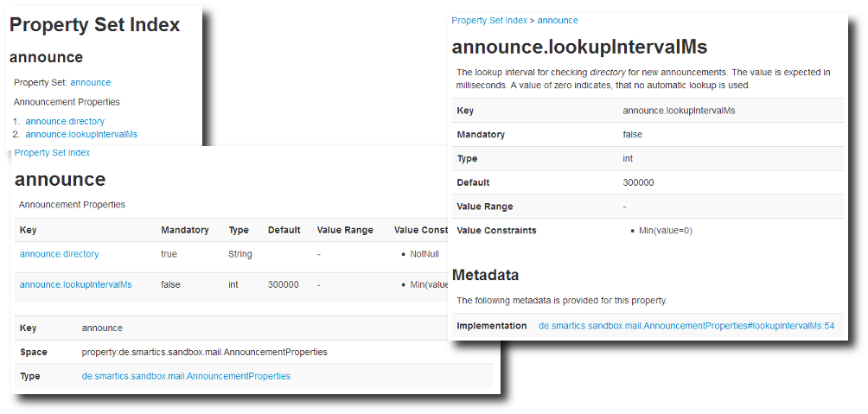This screenshot has height=414, width=868.
Task: Click Property Set Index breadcrumb on lookupIntervalMs page
Action: [x=488, y=20]
